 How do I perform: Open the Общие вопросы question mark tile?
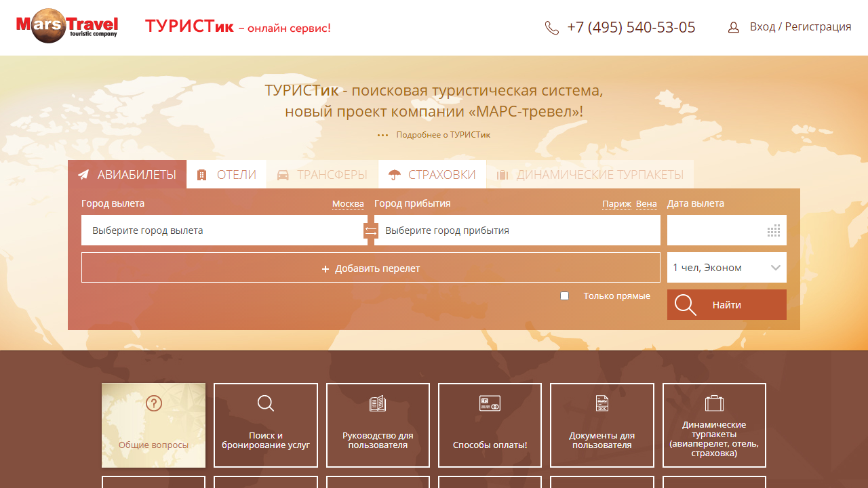tap(154, 425)
